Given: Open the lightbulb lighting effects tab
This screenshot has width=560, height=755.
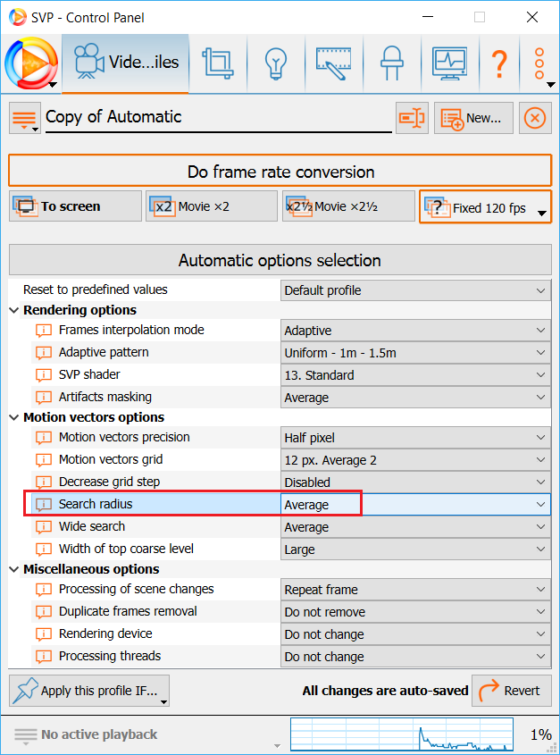Looking at the screenshot, I should [x=274, y=63].
